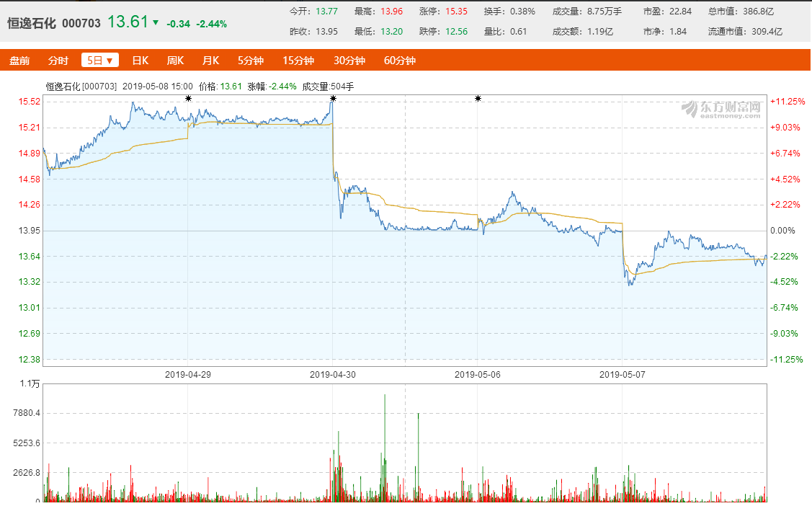Click the large green 13.61 header price
This screenshot has height=506, width=812.
pyautogui.click(x=128, y=22)
